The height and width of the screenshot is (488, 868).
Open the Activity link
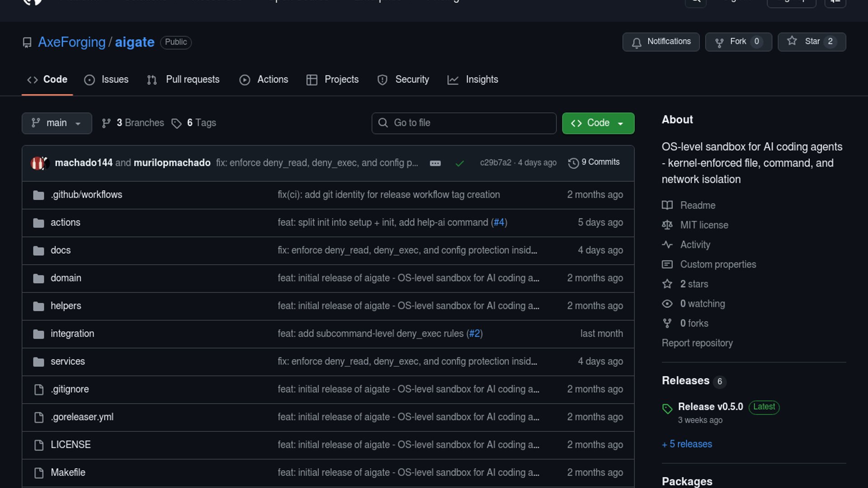pyautogui.click(x=695, y=244)
